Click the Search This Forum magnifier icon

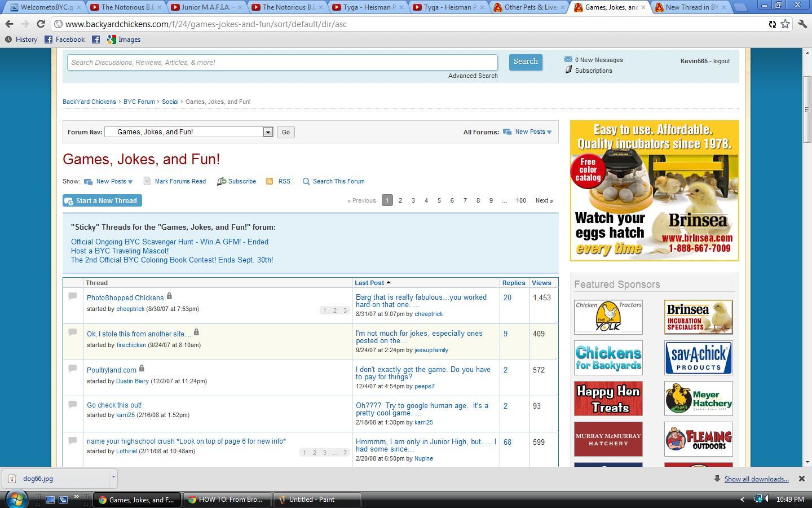tap(306, 181)
